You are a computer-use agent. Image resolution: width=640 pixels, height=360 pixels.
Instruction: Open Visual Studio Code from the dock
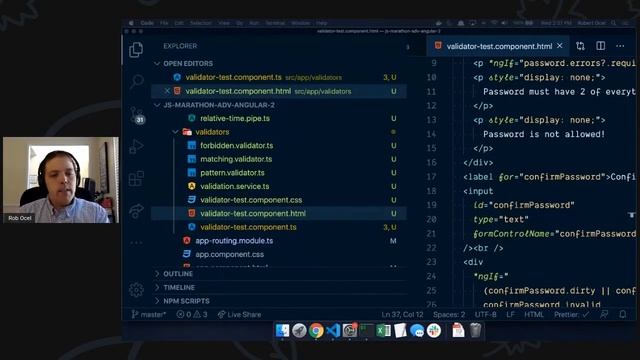click(x=333, y=330)
